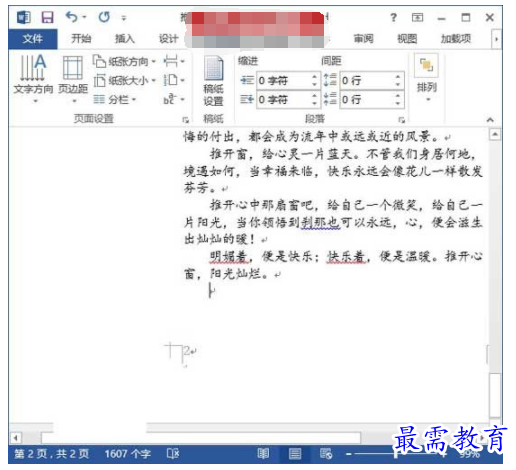516x470 pixels.
Task: Open the 排列 arrange menu
Action: (427, 79)
